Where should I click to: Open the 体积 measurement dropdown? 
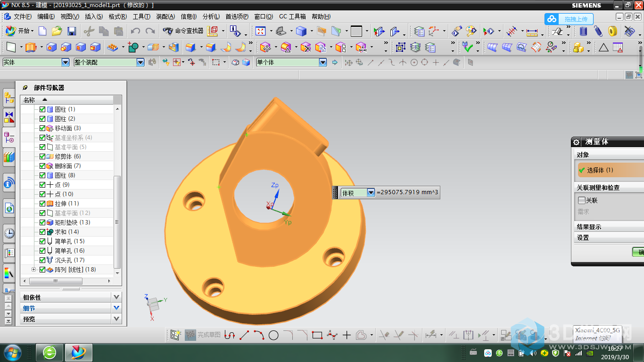[x=371, y=192]
